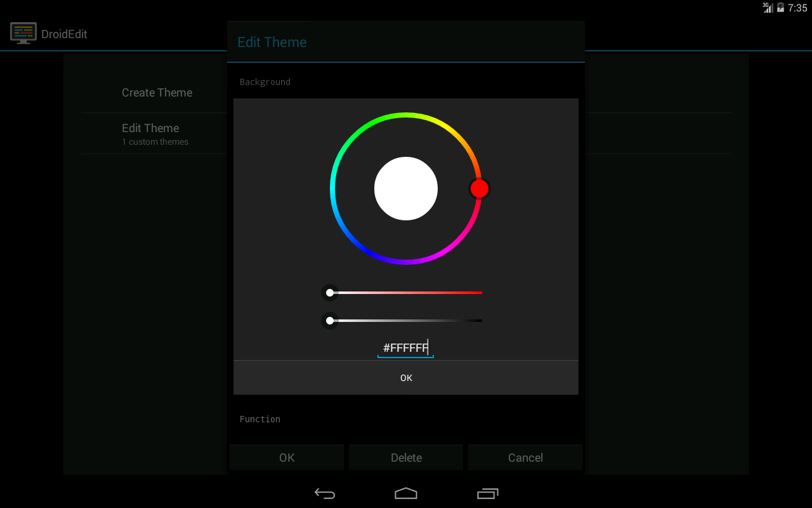Click the red hue selector knob
812x508 pixels.
(x=480, y=189)
